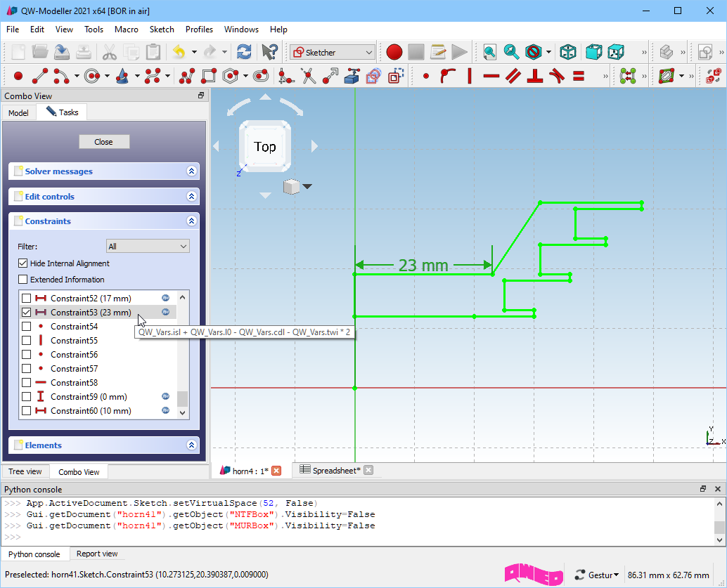
Task: Select the create line sketch tool
Action: click(40, 76)
